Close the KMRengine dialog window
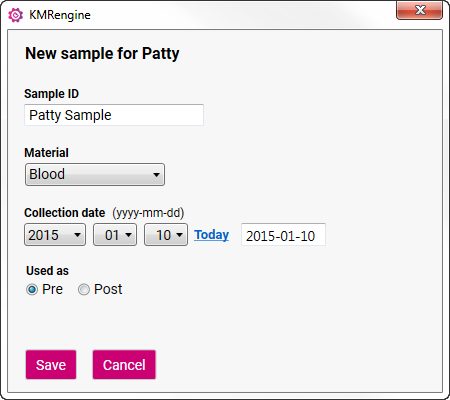The image size is (450, 400). 419,10
